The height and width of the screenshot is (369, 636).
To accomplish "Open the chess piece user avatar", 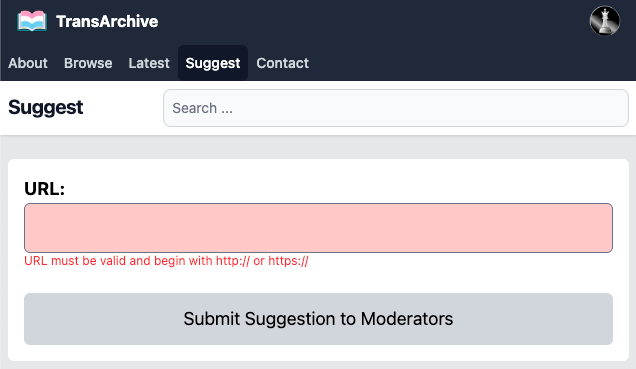I will pyautogui.click(x=604, y=21).
